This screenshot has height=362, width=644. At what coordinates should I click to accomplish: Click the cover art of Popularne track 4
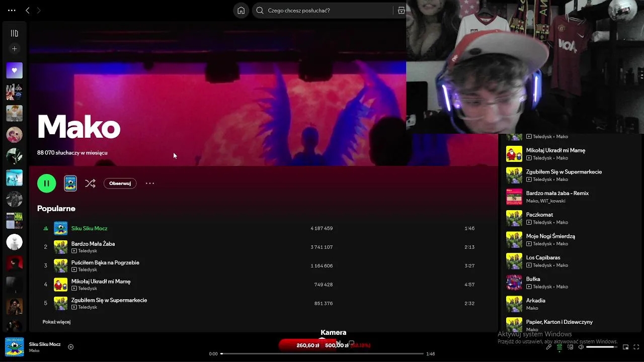tap(60, 285)
